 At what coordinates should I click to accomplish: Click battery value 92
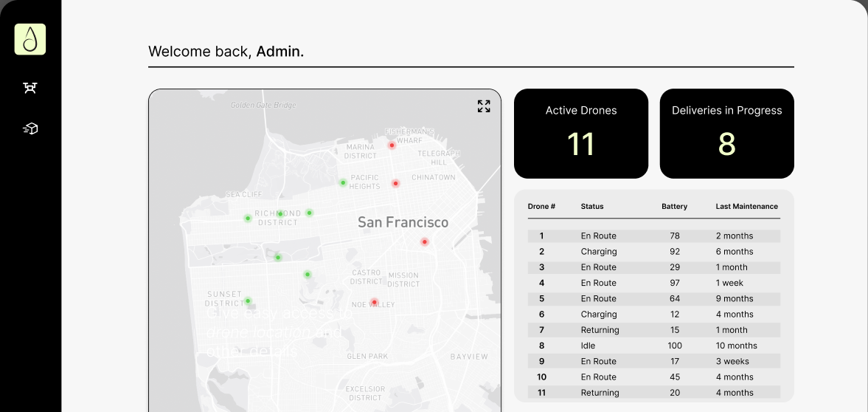674,251
